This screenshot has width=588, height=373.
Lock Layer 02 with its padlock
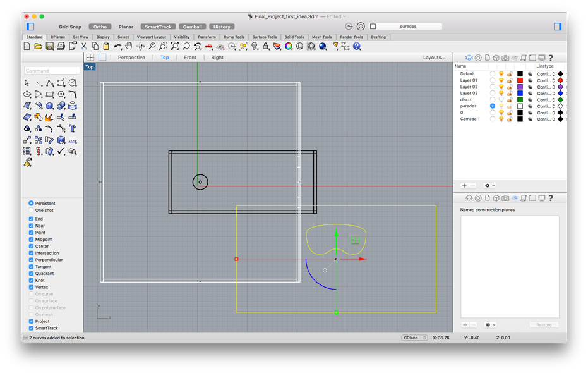point(510,87)
